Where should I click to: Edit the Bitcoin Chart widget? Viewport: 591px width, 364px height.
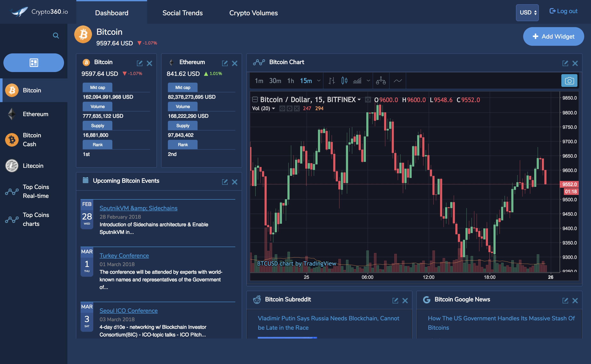565,63
